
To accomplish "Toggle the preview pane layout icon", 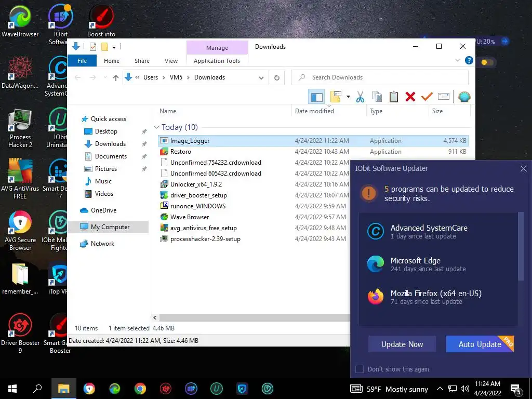I will click(316, 97).
